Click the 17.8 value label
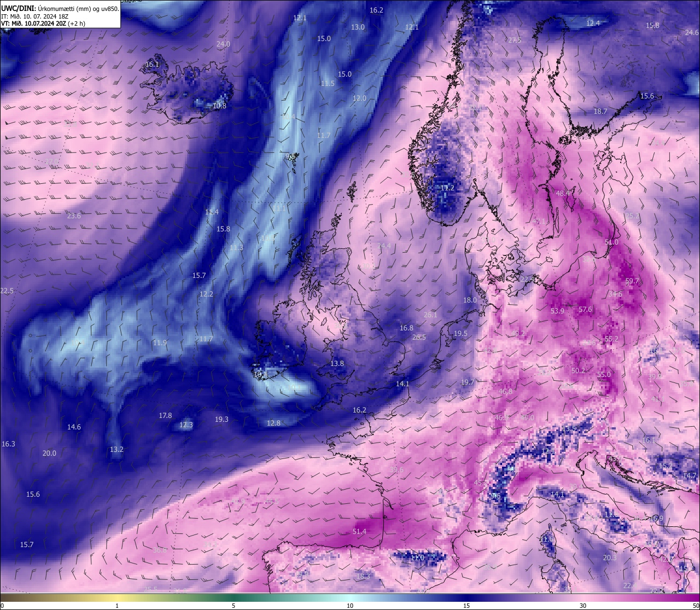 click(x=165, y=415)
